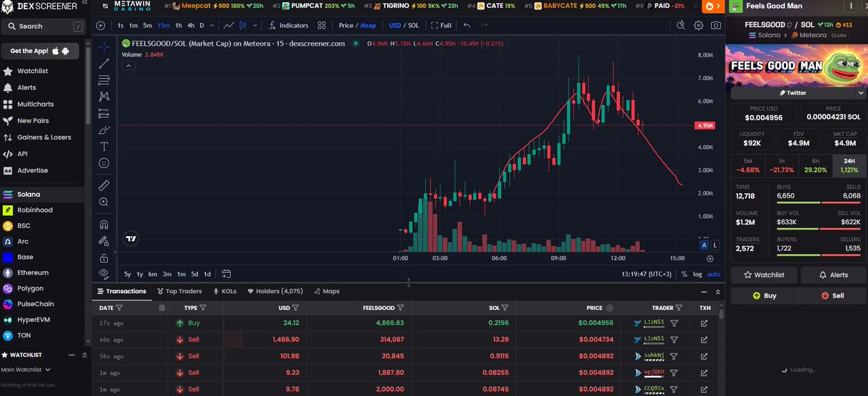Screen dimensions: 868x396
Task: Select the 1h chart timeframe
Action: (178, 25)
